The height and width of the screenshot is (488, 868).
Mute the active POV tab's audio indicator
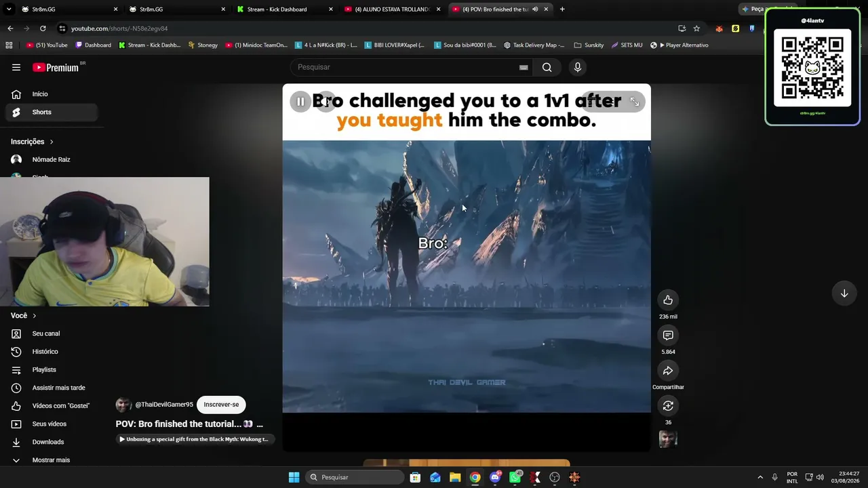click(x=535, y=9)
